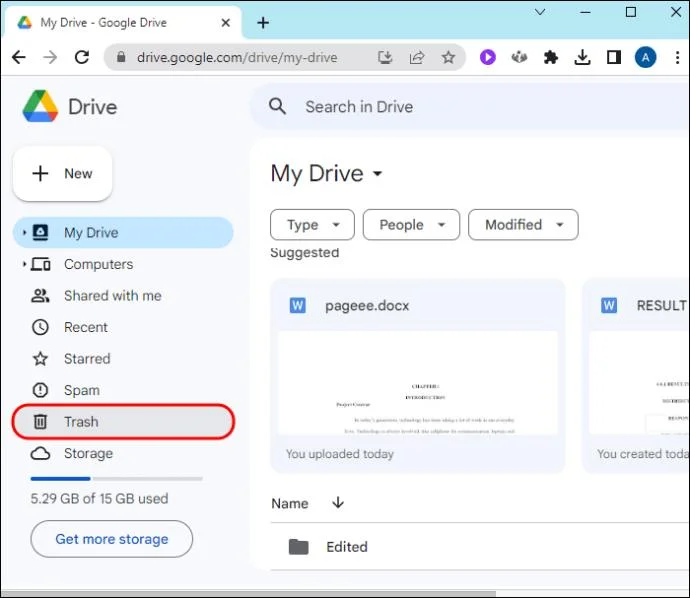Image resolution: width=690 pixels, height=598 pixels.
Task: Click the Word icon beside pageee.docx
Action: [297, 305]
